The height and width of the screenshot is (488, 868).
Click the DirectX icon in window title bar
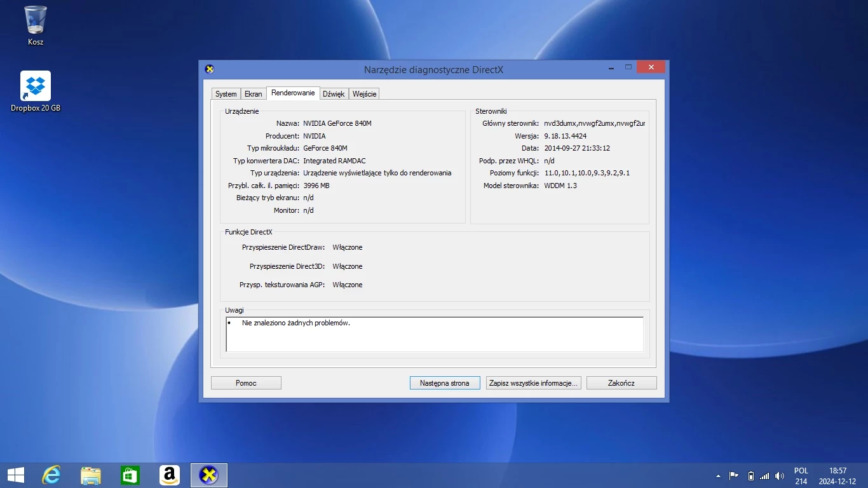(210, 69)
